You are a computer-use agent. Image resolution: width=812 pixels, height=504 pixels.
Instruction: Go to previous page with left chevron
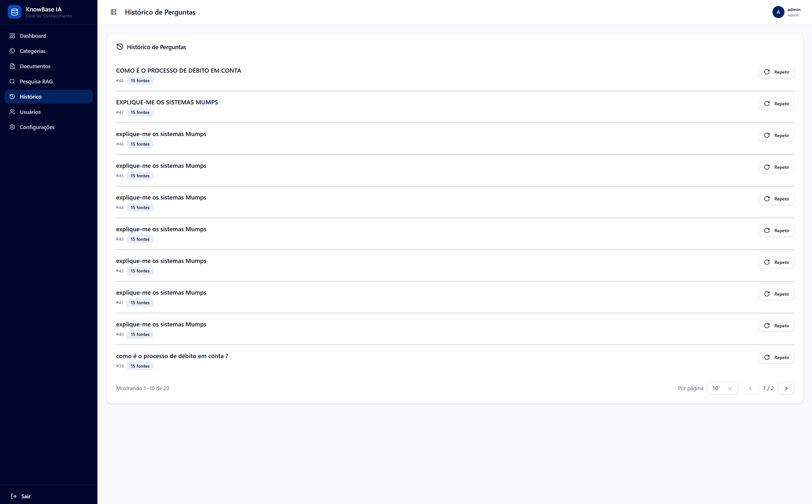750,388
